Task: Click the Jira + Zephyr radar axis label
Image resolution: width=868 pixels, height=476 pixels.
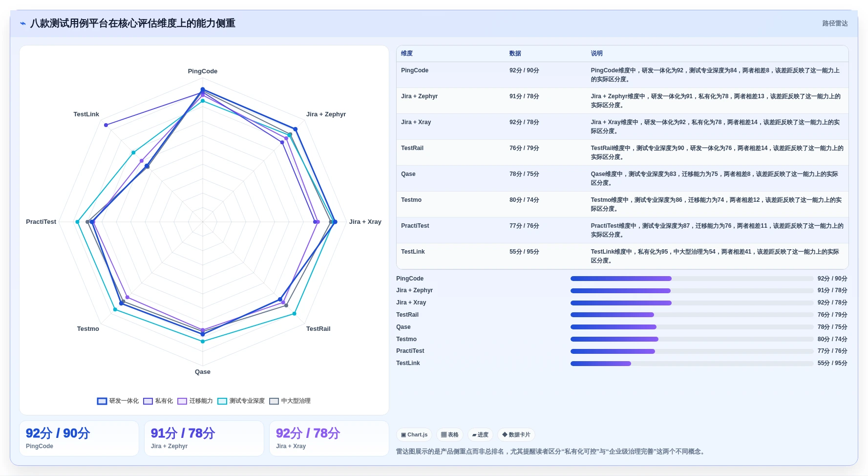Action: click(326, 114)
